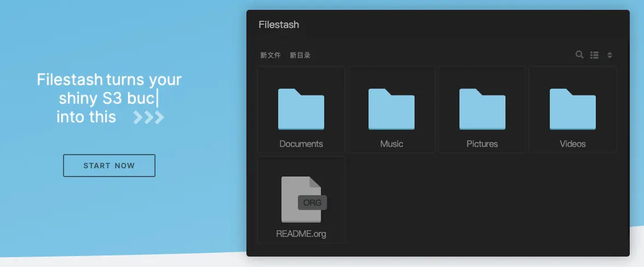Image resolution: width=644 pixels, height=267 pixels.
Task: Select the Videos folder label
Action: [x=573, y=144]
